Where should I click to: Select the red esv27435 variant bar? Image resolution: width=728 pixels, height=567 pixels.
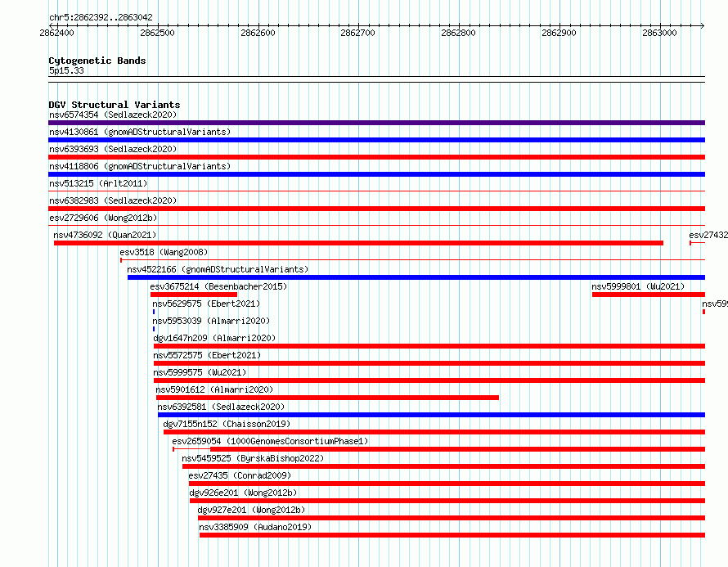[x=447, y=484]
